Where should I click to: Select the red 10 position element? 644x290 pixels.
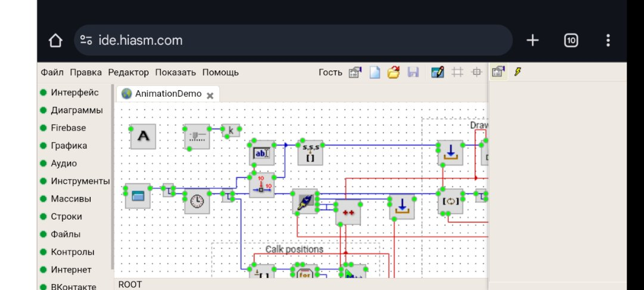tap(262, 185)
